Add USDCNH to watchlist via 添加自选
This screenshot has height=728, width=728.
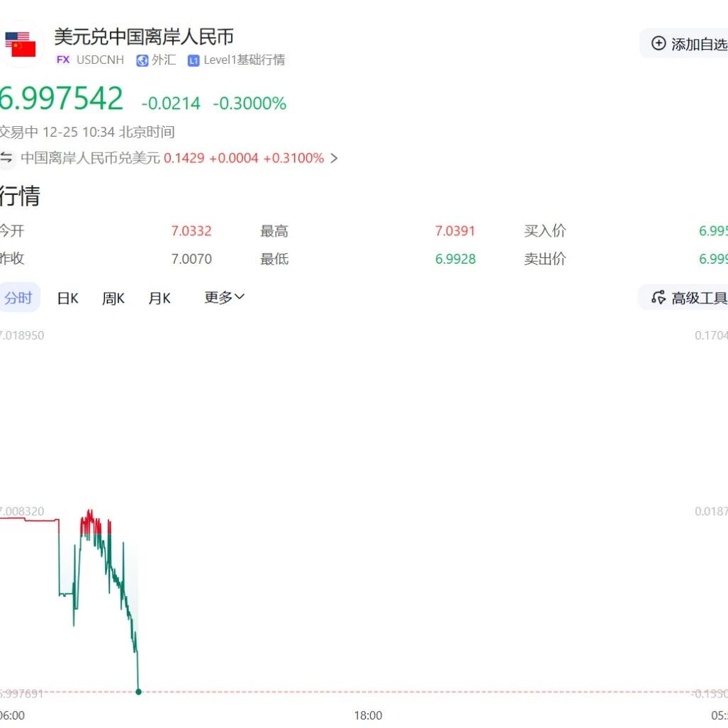pos(685,44)
